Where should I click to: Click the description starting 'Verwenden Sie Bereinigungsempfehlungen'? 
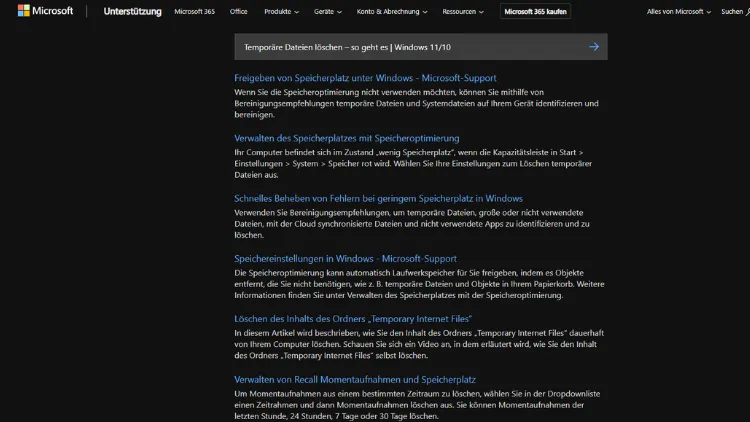tap(412, 224)
